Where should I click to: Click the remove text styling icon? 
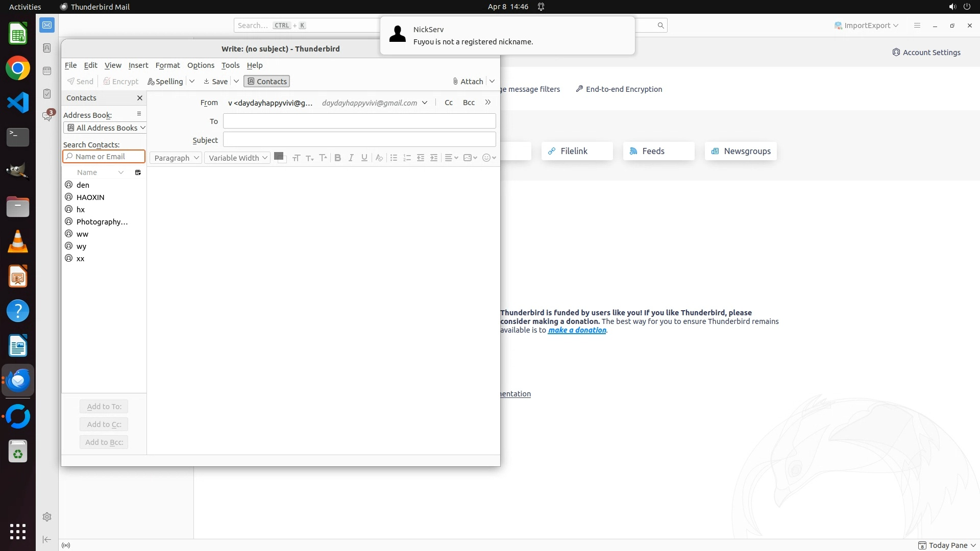pos(379,158)
